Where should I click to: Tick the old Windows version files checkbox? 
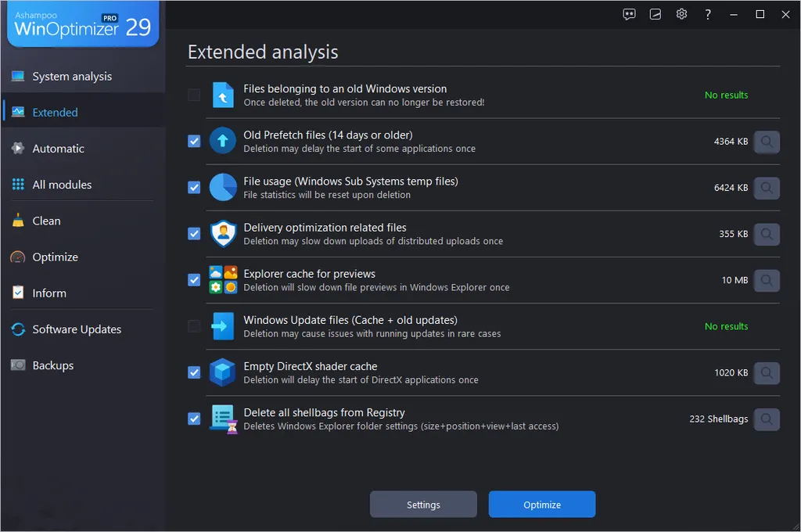194,95
